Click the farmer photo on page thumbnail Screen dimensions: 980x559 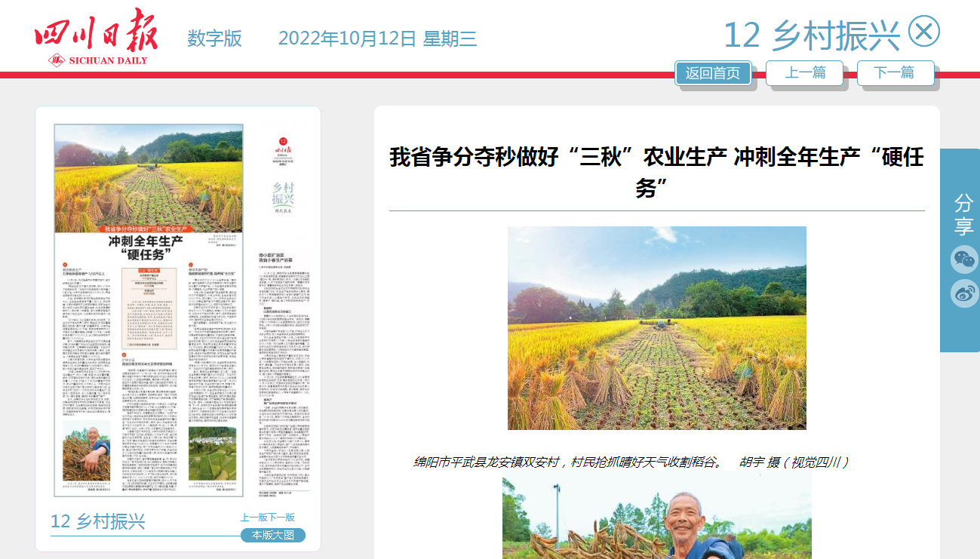coord(85,451)
